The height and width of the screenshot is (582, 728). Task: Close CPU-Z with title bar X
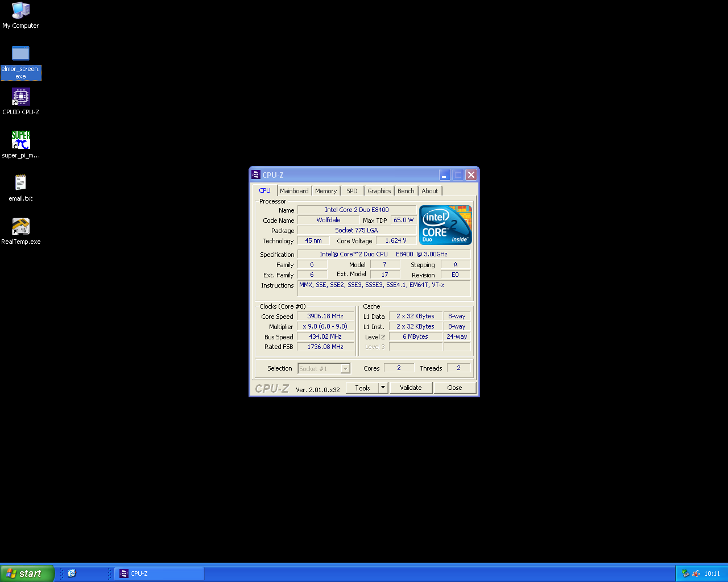click(x=471, y=175)
